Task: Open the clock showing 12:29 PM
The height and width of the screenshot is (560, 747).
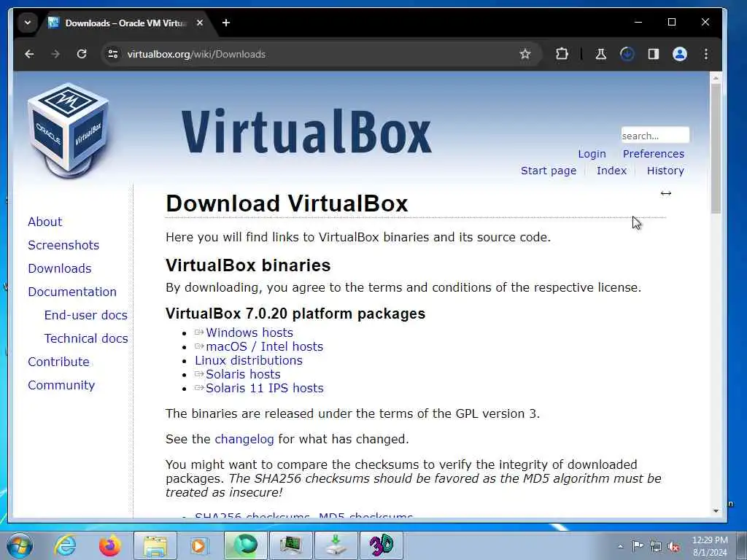Action: [710, 546]
